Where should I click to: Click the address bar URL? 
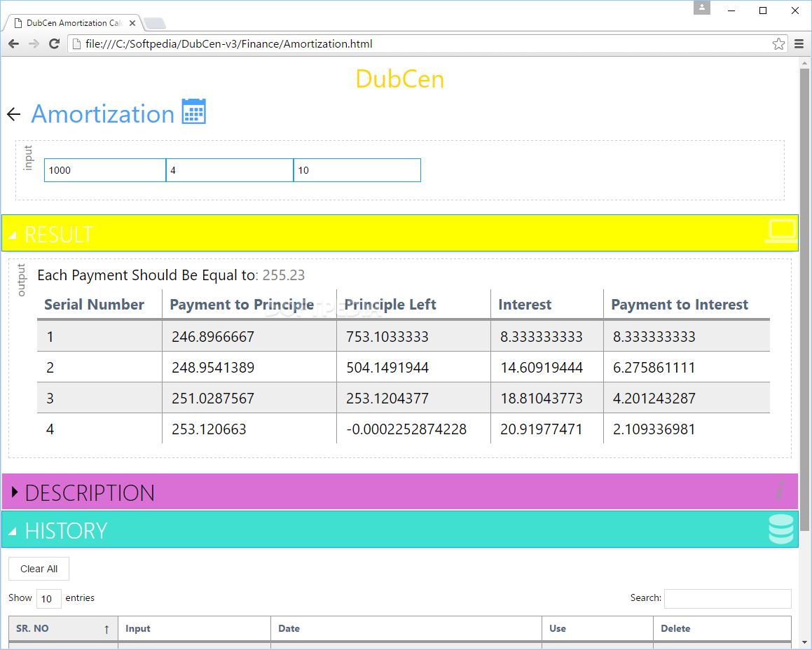tap(229, 44)
